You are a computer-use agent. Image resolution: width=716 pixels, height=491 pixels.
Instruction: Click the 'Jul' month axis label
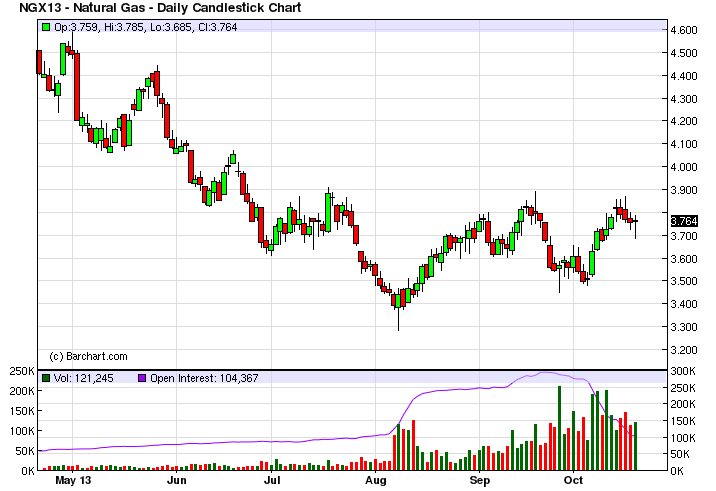(x=272, y=480)
